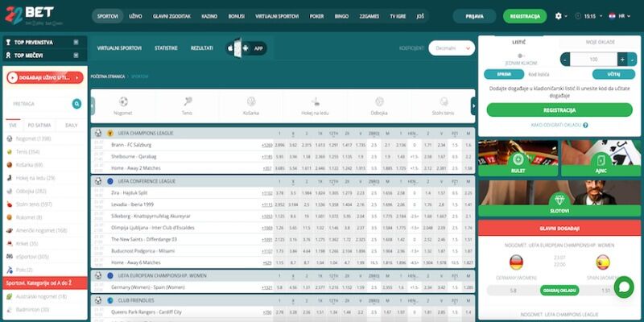
Task: Open the UŽIVO menu
Action: tap(135, 16)
